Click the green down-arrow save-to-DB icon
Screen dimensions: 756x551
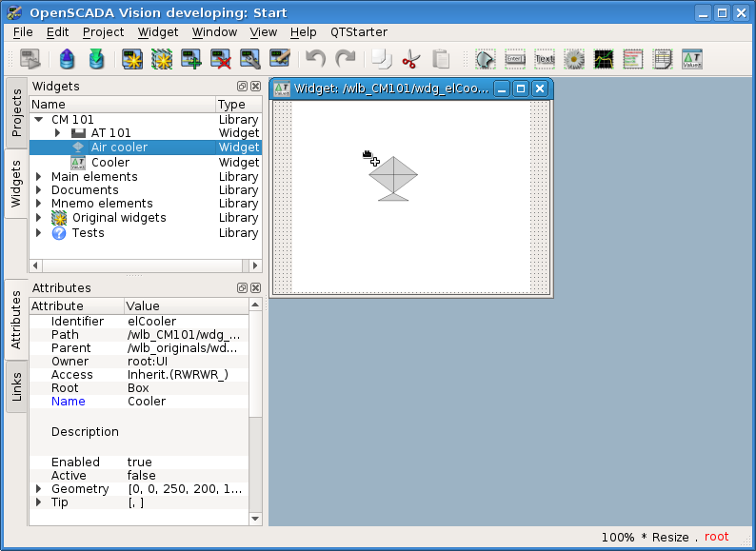pos(96,59)
